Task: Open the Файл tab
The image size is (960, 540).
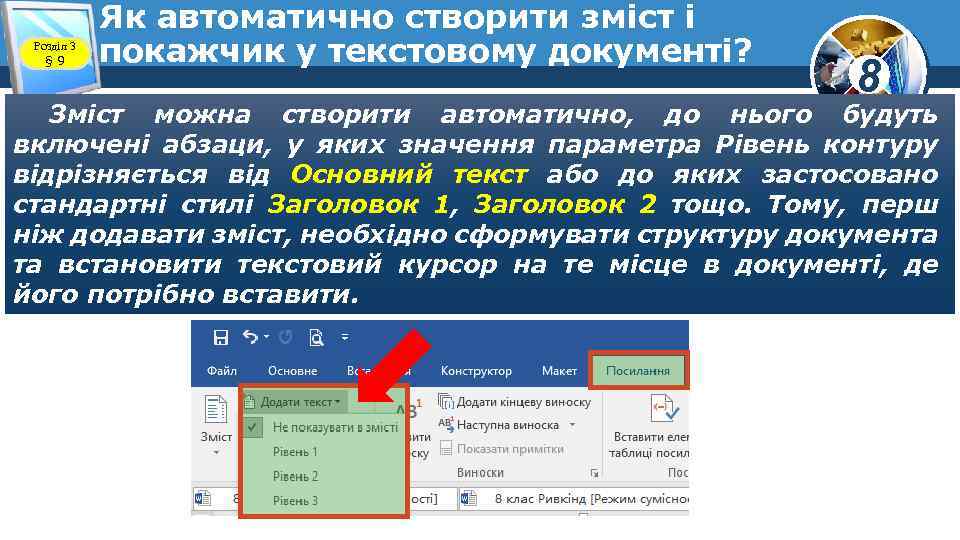Action: [x=222, y=371]
